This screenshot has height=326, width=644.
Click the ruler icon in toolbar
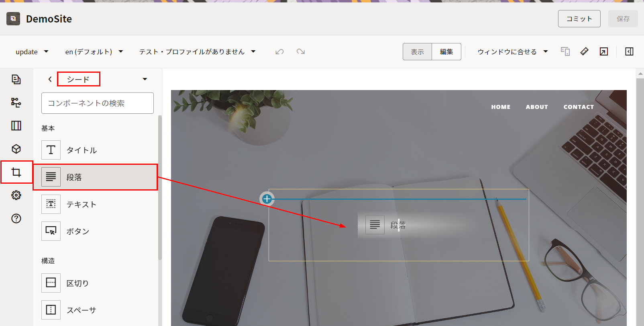[x=585, y=51]
